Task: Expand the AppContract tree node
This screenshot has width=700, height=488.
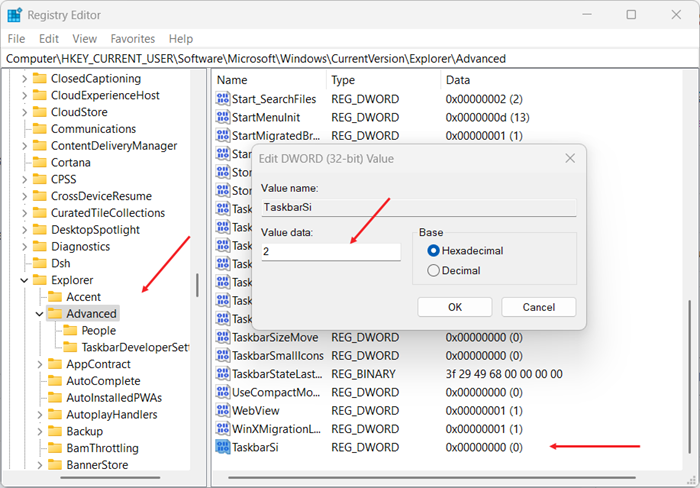Action: (x=40, y=364)
